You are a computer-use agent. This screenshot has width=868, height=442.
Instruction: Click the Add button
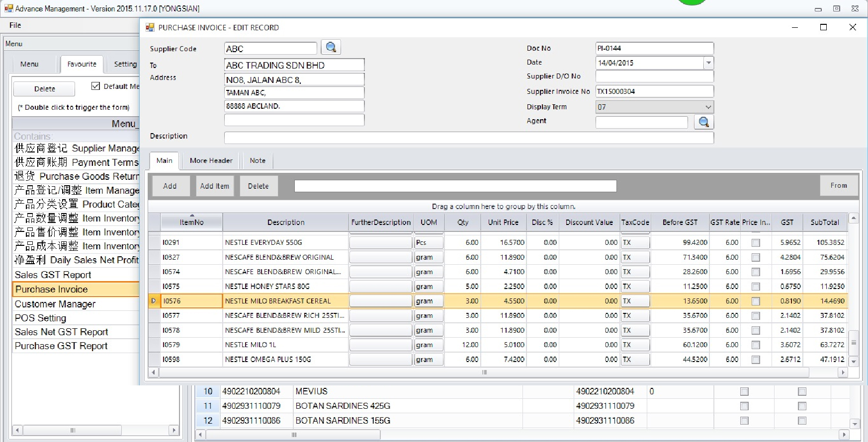point(170,186)
